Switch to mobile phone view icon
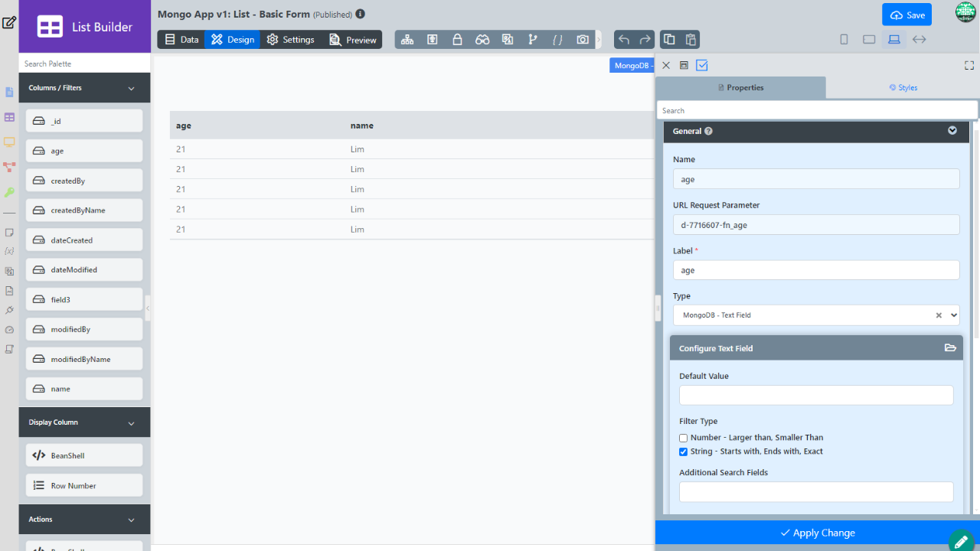This screenshot has height=551, width=980. [x=844, y=40]
